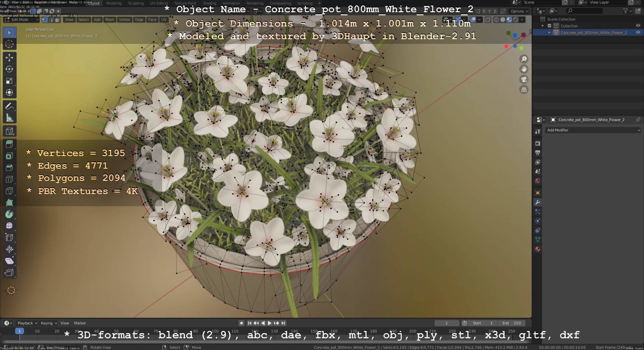Activate the Spin tool

click(x=10, y=214)
